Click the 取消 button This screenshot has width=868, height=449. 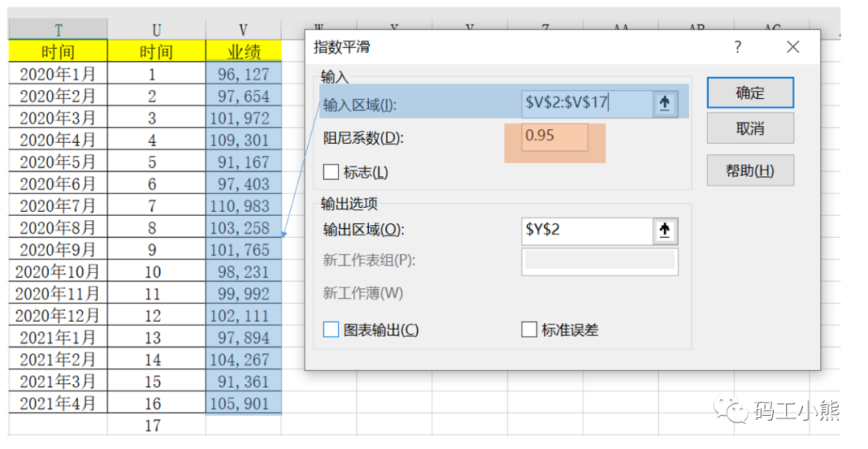tap(750, 129)
